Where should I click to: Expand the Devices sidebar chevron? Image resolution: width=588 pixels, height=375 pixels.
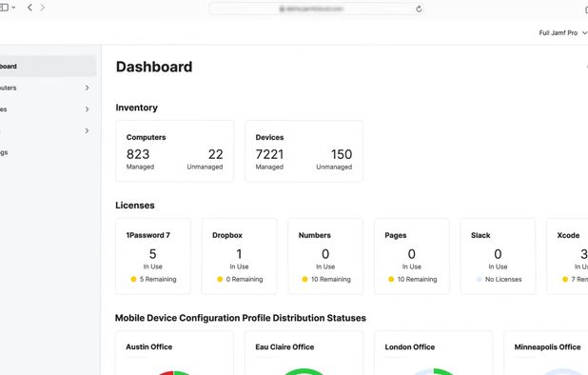[x=87, y=109]
